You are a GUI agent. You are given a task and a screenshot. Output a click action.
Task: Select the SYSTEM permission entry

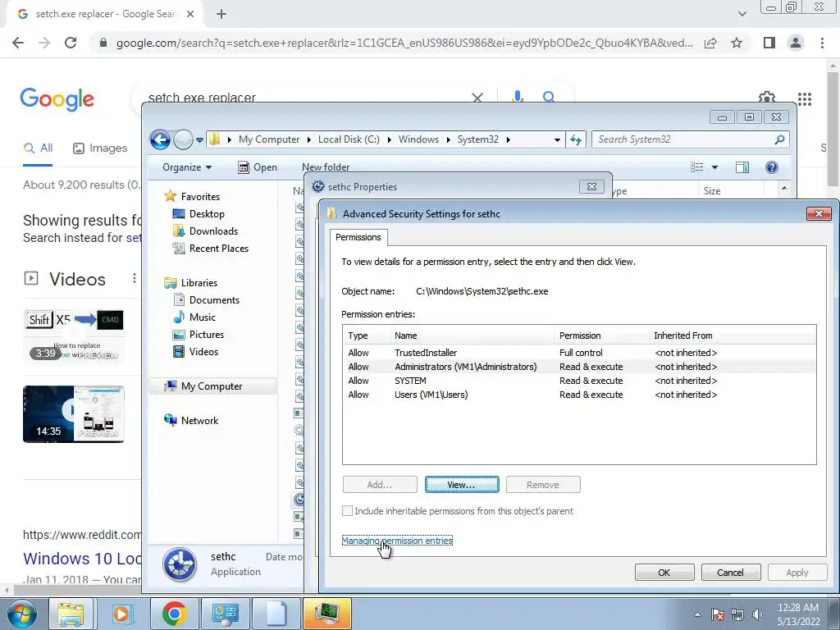click(x=579, y=381)
